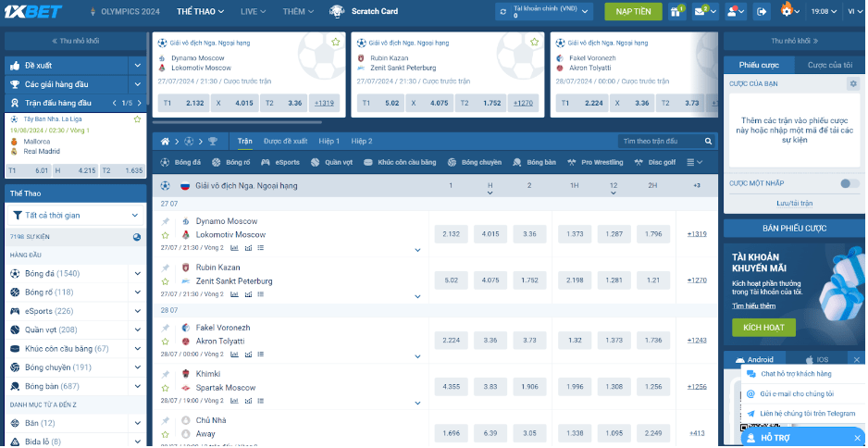Show next top match arrow

[x=140, y=103]
